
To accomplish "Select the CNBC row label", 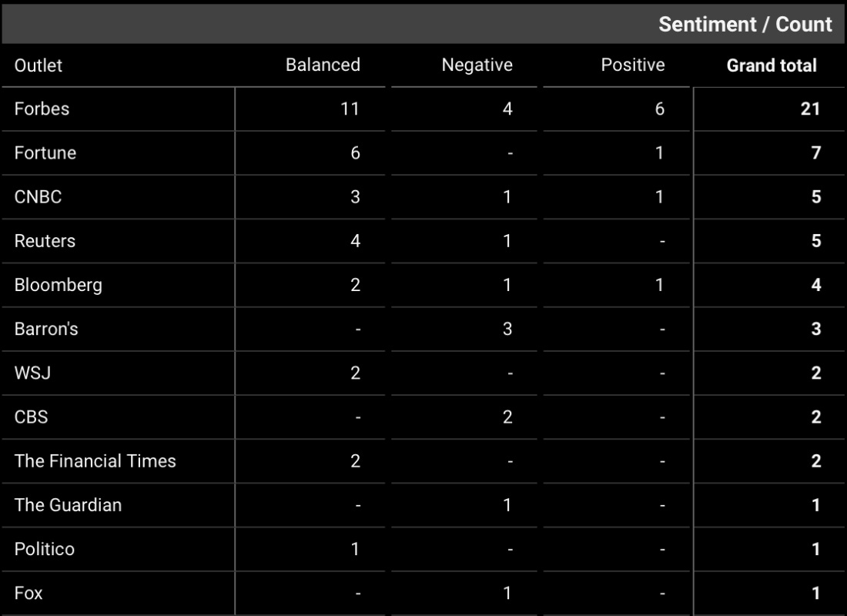I will tap(38, 196).
